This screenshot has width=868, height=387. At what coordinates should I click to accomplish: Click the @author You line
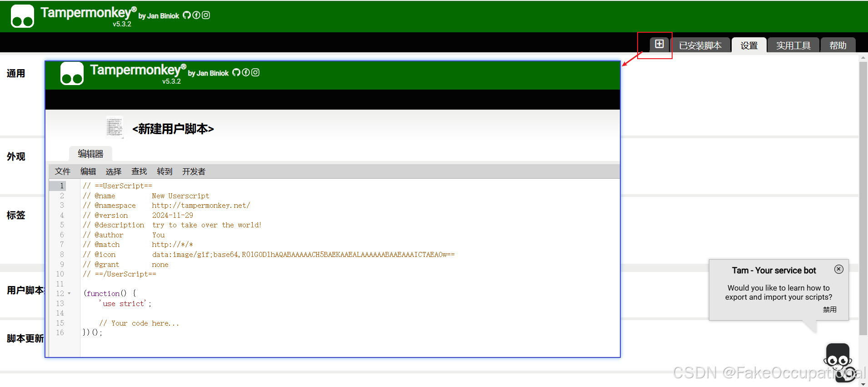point(124,235)
